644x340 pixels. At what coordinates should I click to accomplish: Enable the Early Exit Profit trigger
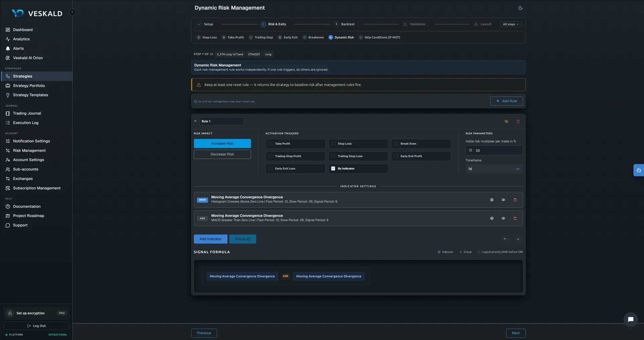421,156
